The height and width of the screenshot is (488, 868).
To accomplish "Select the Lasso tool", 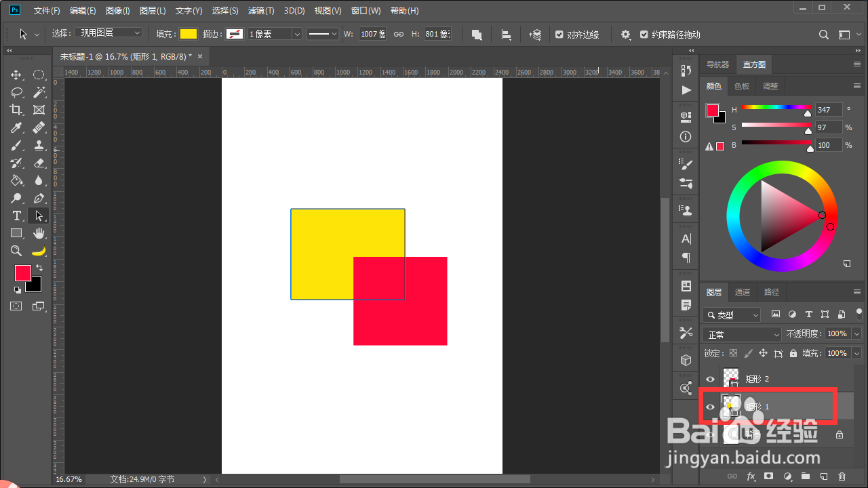I will point(16,92).
